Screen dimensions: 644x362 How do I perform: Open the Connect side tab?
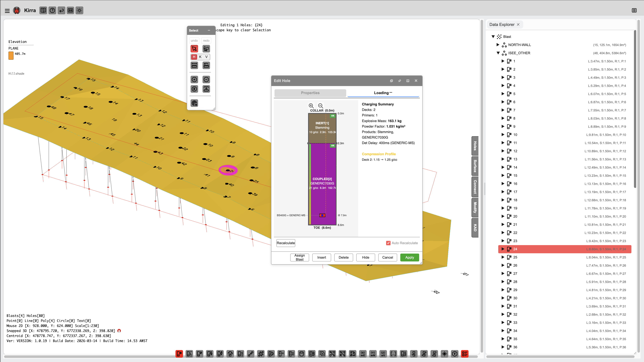click(475, 187)
